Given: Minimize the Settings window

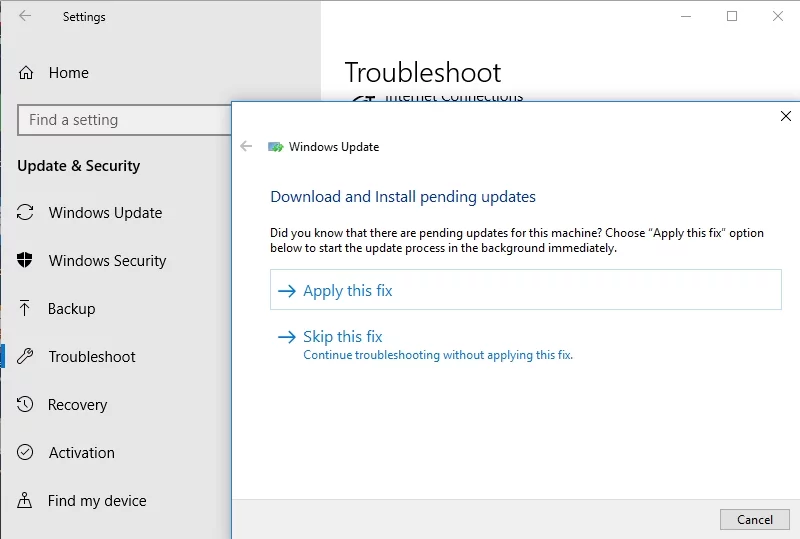Looking at the screenshot, I should [x=686, y=17].
